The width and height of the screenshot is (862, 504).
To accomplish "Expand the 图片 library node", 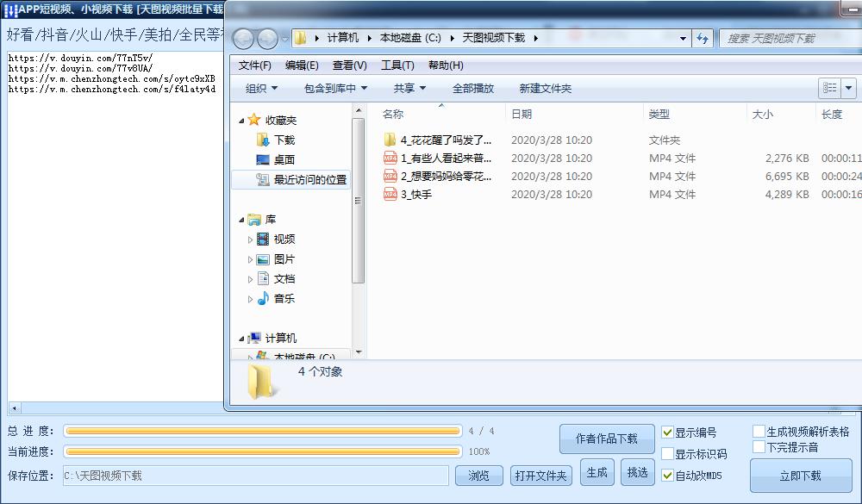I will pyautogui.click(x=250, y=259).
